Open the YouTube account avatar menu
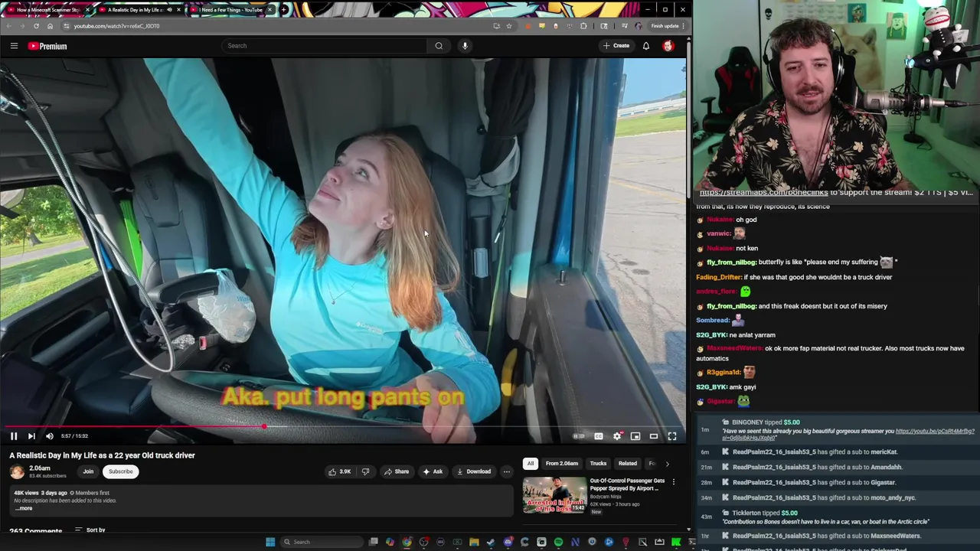The image size is (980, 551). pyautogui.click(x=668, y=46)
